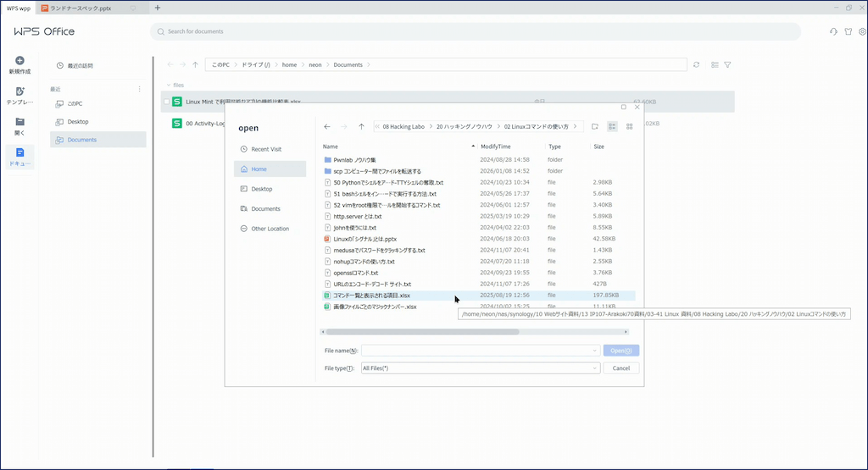Viewport: 868px width, 470px height.
Task: Refresh the WPS file listing
Action: pyautogui.click(x=697, y=64)
